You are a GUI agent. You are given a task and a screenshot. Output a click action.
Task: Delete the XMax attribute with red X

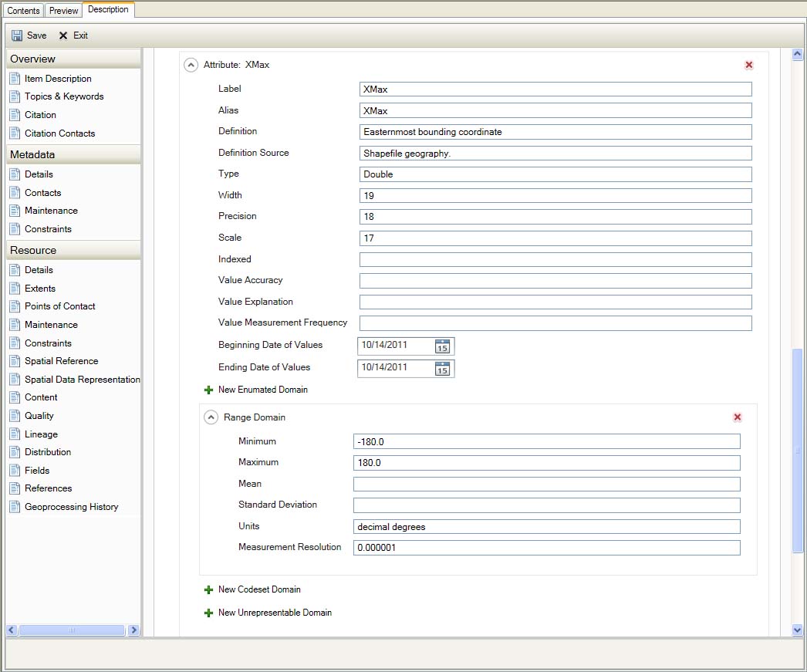(748, 66)
